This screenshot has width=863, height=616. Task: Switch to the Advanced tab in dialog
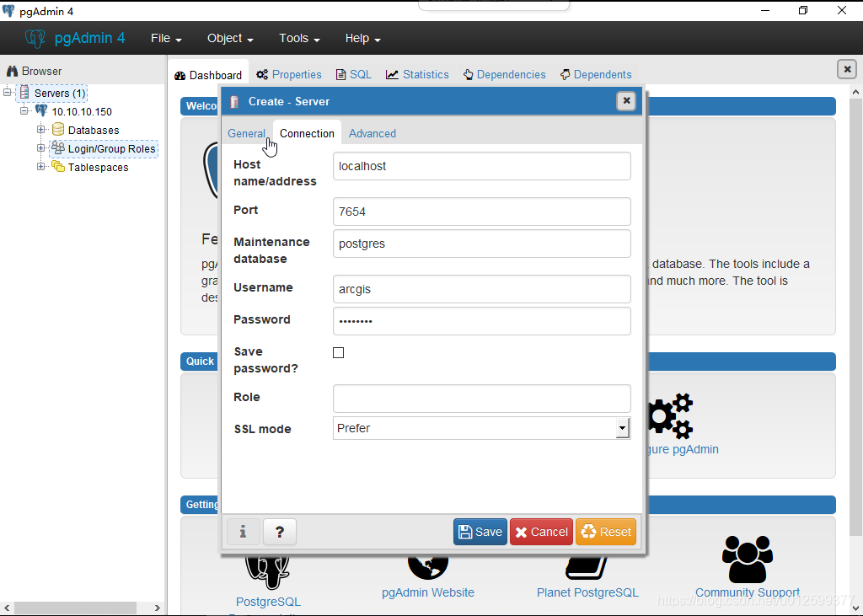[x=372, y=133]
